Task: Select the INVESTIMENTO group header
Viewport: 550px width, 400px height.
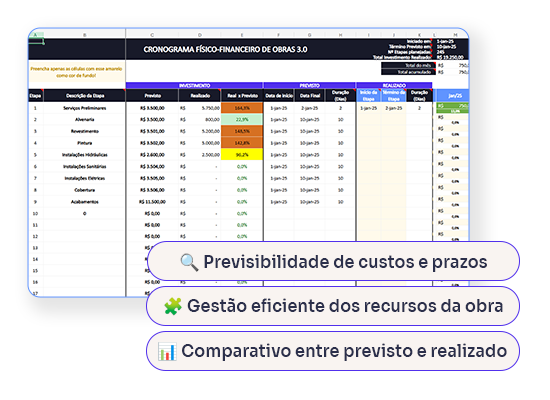Action: pos(194,85)
